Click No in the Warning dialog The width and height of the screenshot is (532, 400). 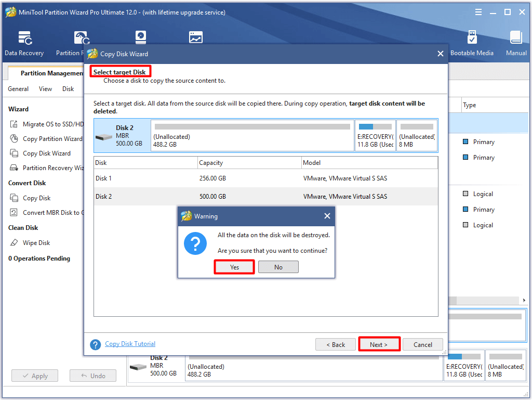[x=278, y=267]
